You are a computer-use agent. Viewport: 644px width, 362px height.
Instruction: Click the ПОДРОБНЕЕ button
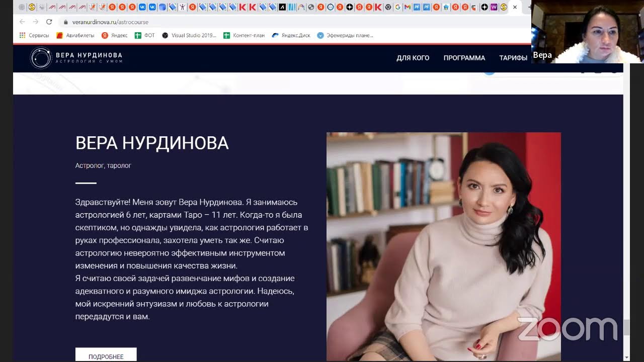pyautogui.click(x=106, y=355)
